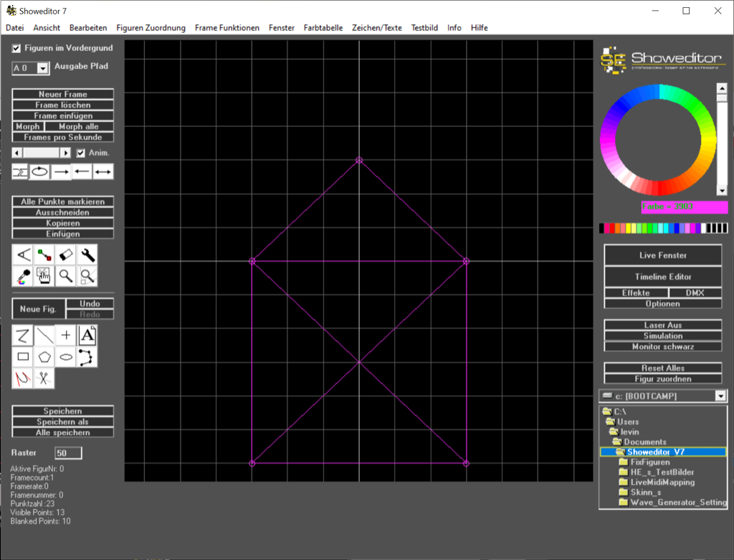
Task: Toggle Figuren im Vordergrund checkbox
Action: [x=17, y=49]
